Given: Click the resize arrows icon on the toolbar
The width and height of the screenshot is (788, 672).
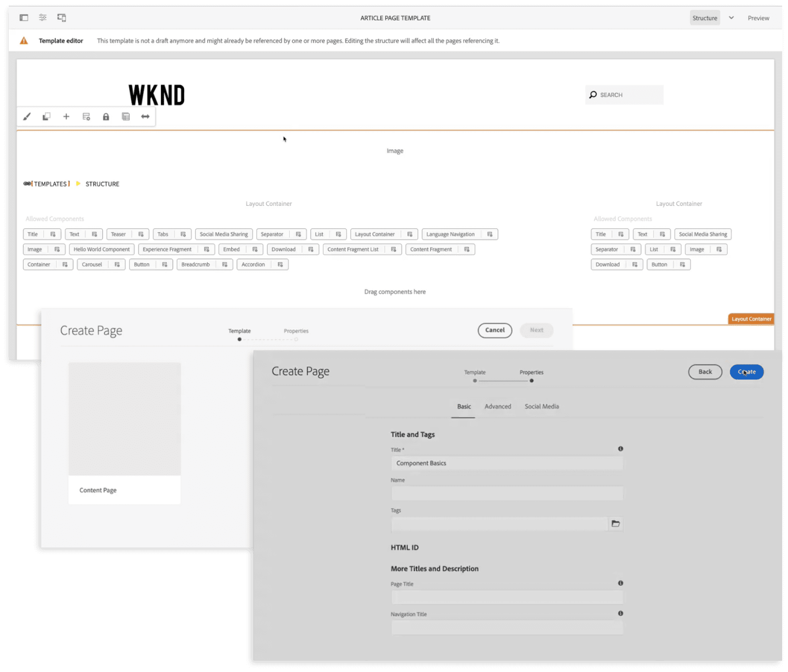Looking at the screenshot, I should tap(144, 116).
